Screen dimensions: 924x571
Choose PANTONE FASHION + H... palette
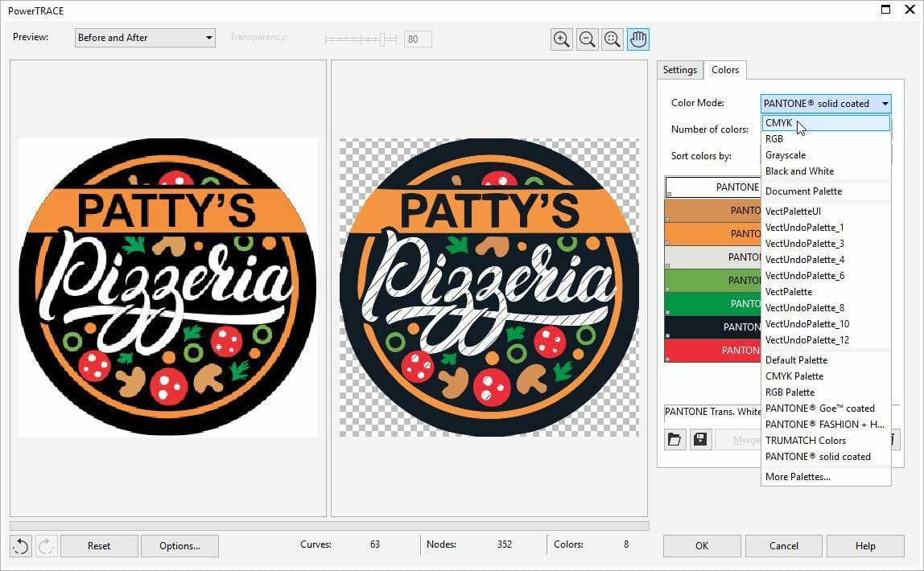(x=826, y=425)
